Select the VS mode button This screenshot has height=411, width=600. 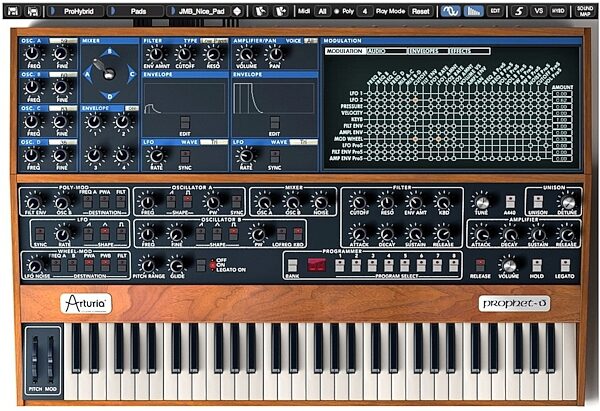pos(538,11)
